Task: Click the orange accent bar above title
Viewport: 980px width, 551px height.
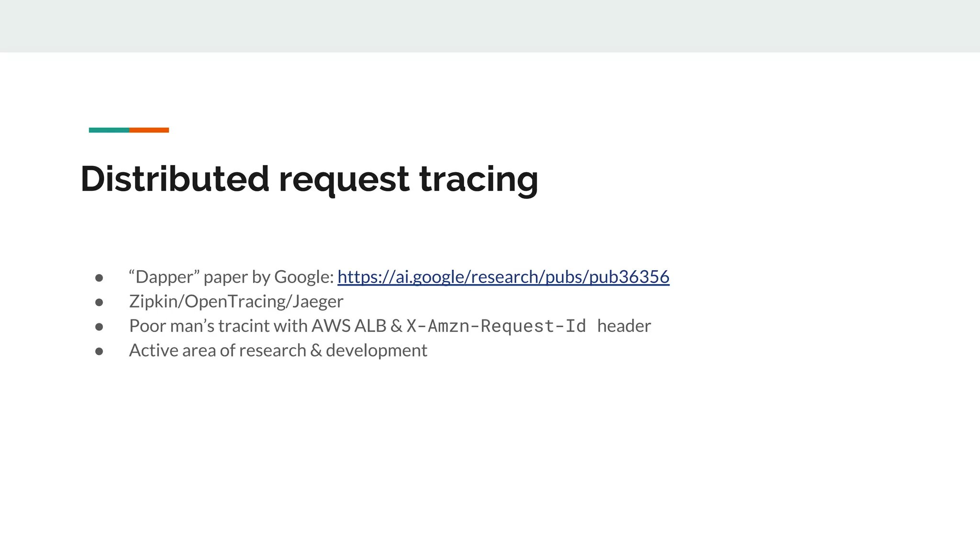Action: coord(149,130)
